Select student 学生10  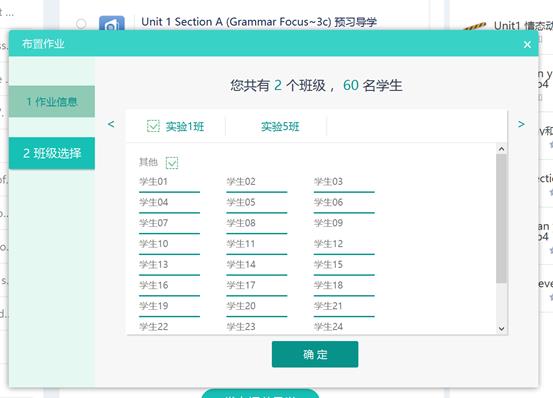click(153, 244)
